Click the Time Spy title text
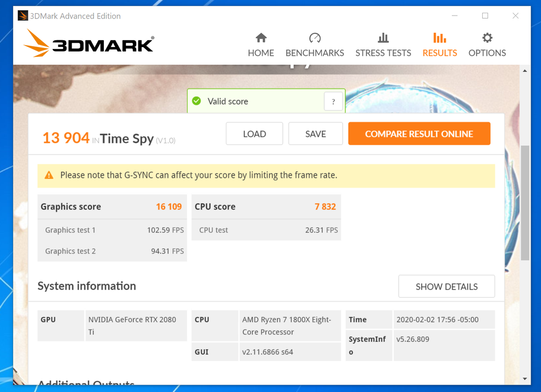 click(x=126, y=139)
